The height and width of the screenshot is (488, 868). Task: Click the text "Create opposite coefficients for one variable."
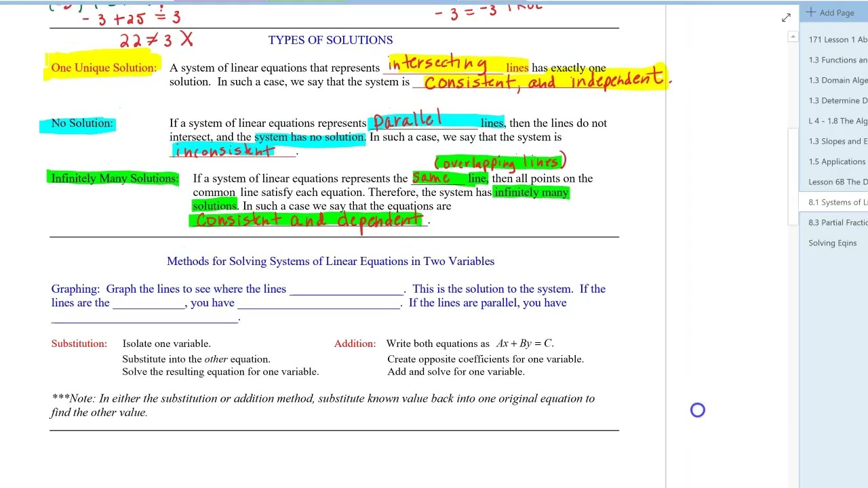point(486,359)
